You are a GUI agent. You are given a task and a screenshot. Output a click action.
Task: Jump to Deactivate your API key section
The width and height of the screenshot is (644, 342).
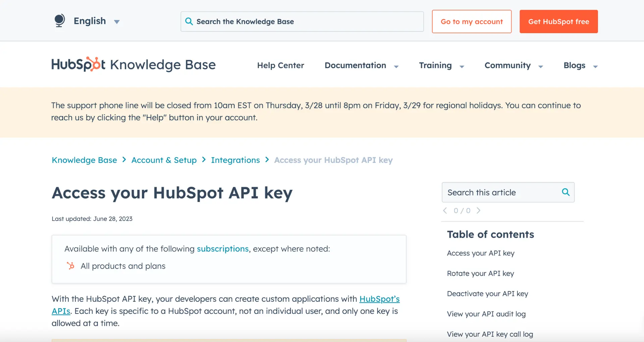[487, 294]
